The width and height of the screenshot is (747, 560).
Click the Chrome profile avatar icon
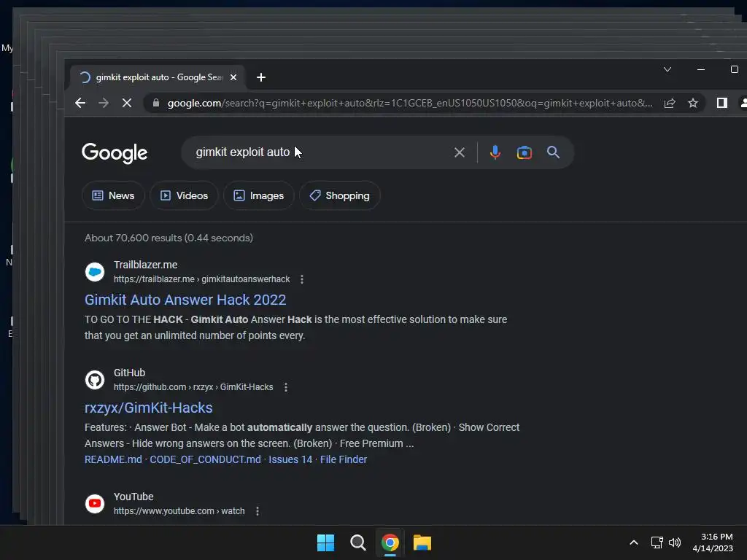tap(743, 103)
